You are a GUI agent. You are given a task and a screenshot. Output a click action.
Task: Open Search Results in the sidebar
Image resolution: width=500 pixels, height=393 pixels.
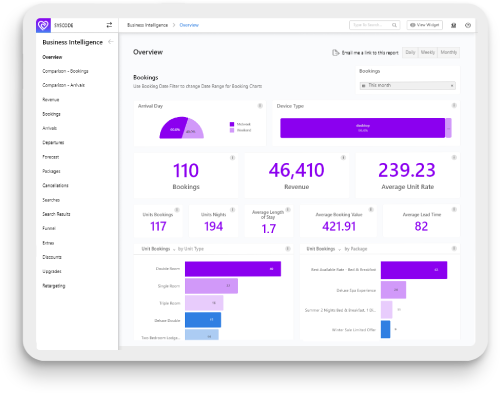click(x=56, y=214)
